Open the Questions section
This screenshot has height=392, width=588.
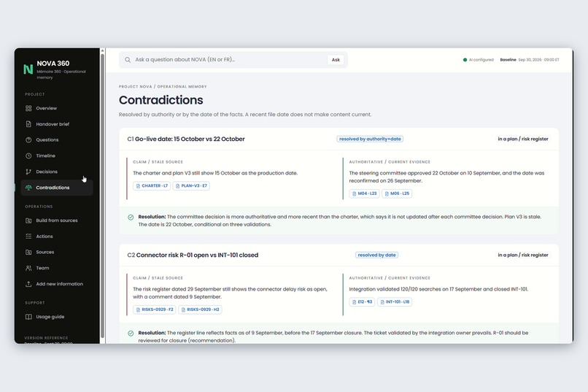(57, 140)
